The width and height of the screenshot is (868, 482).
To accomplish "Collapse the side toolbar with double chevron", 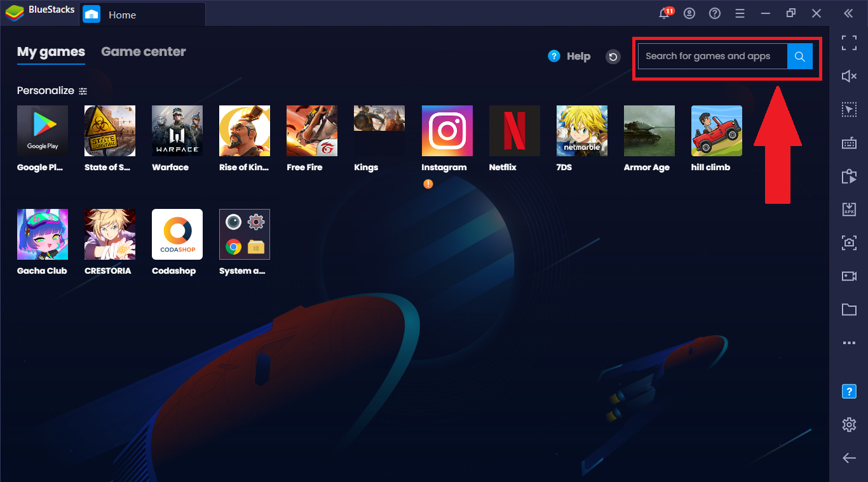I will click(848, 13).
